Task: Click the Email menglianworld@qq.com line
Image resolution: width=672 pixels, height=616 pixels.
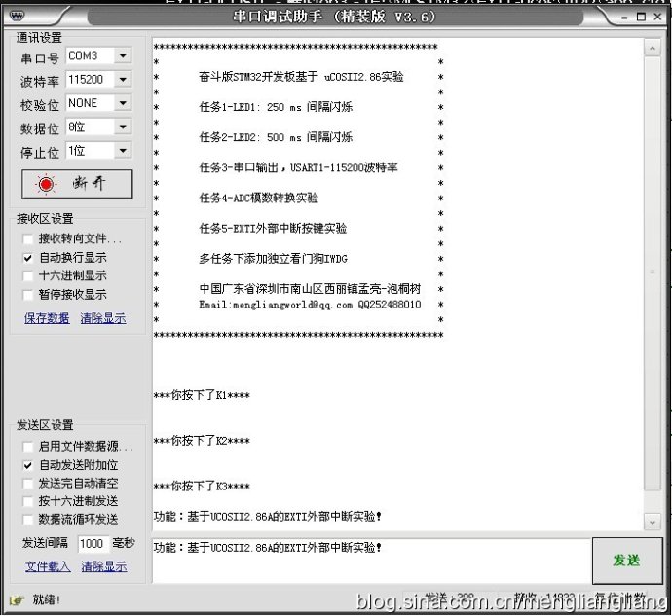Action: [x=310, y=305]
